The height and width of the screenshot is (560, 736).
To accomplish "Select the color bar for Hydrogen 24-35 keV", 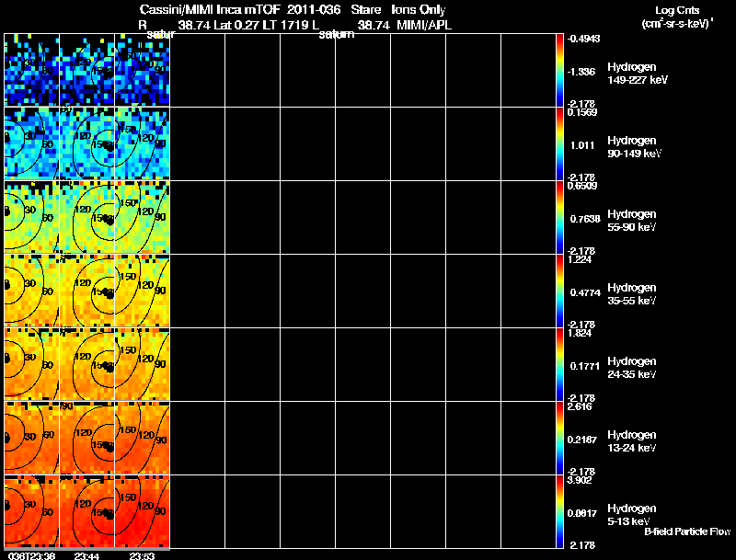I will tap(560, 364).
